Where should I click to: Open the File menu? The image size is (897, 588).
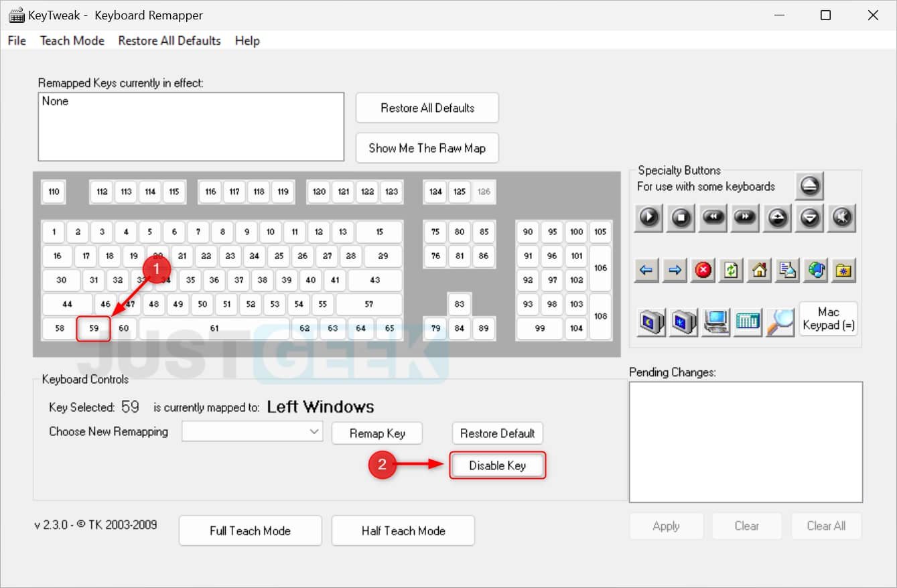[17, 41]
